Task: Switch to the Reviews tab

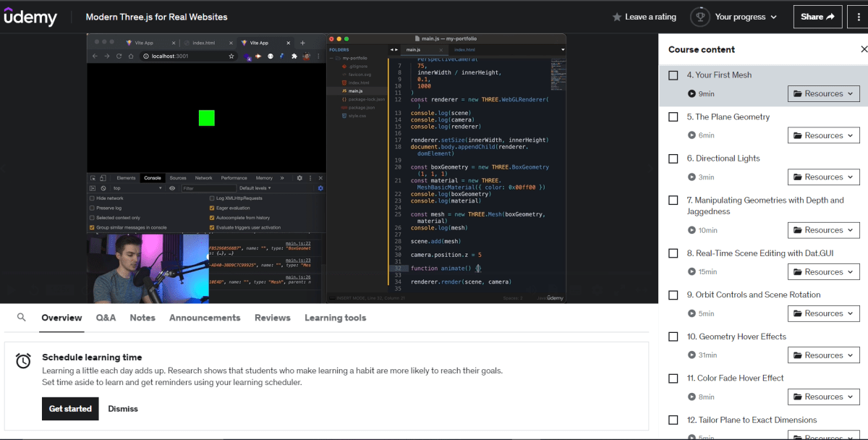Action: tap(273, 318)
